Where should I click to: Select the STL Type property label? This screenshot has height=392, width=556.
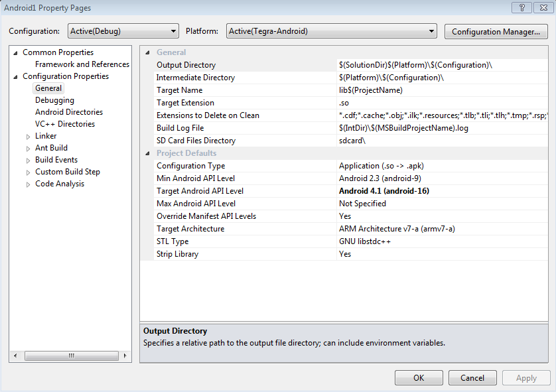point(173,241)
